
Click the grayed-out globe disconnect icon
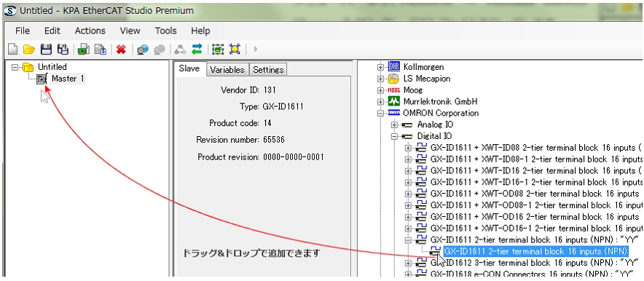coord(159,50)
